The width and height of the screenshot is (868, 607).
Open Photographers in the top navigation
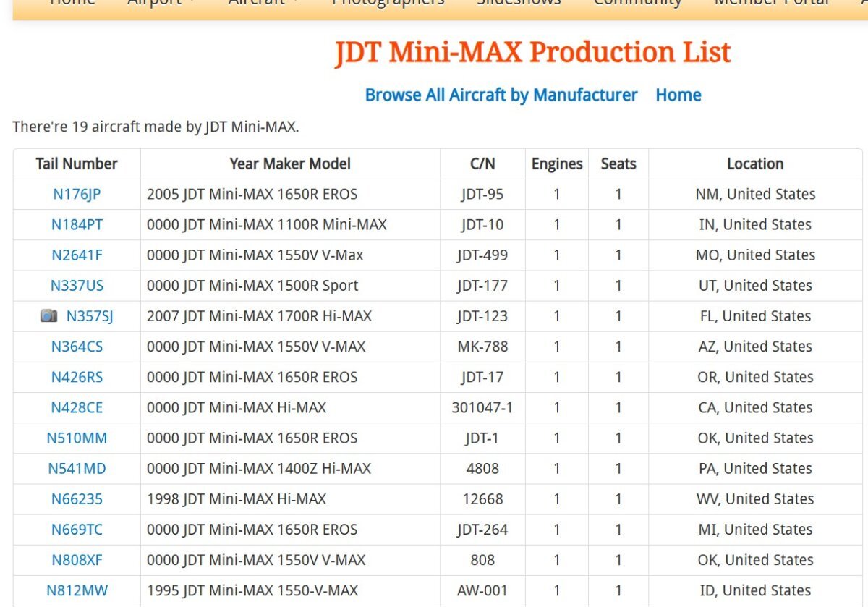pyautogui.click(x=388, y=2)
